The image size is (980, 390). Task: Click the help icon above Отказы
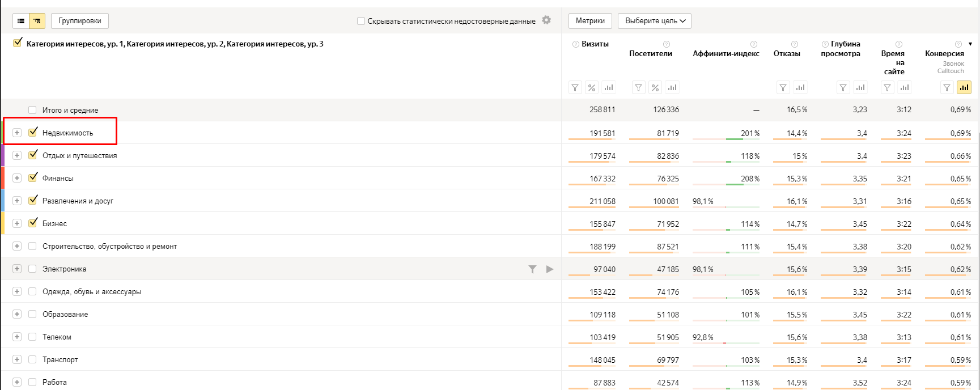click(x=795, y=44)
